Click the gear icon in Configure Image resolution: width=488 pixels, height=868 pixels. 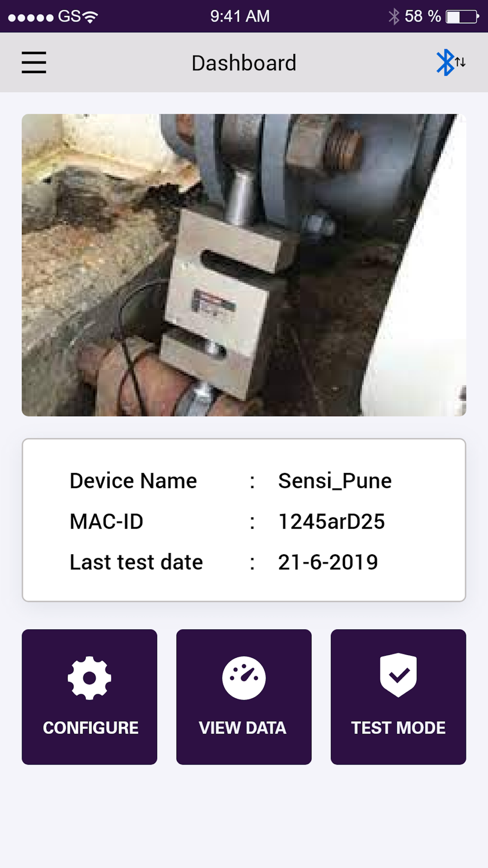[x=89, y=678]
